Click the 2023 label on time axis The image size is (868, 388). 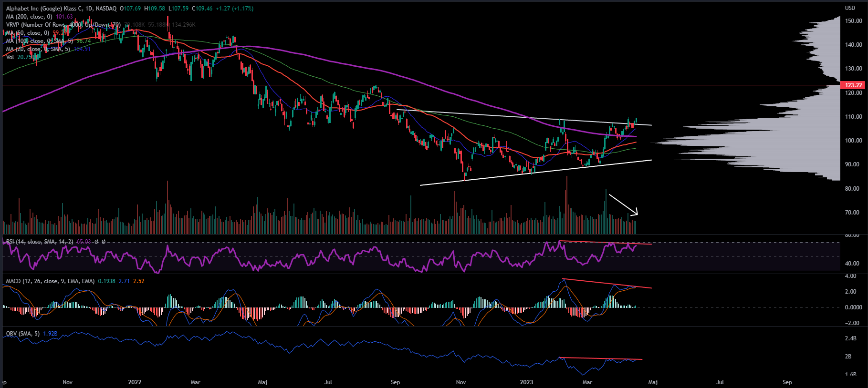[x=526, y=382]
